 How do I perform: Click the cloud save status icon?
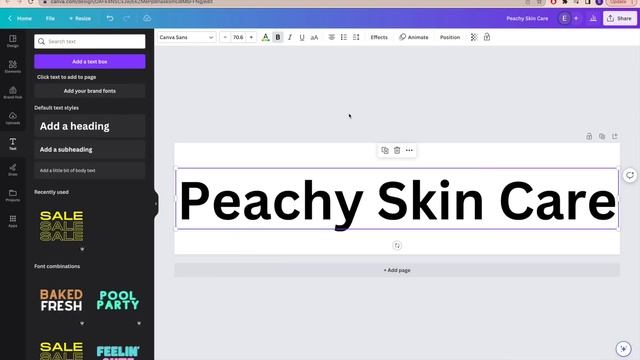147,18
